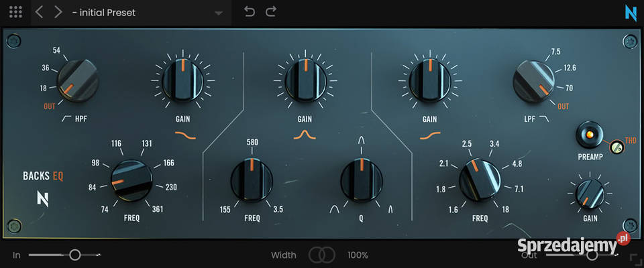The width and height of the screenshot is (644, 268).
Task: Select 116 on the low FREQ dial
Action: 117,143
